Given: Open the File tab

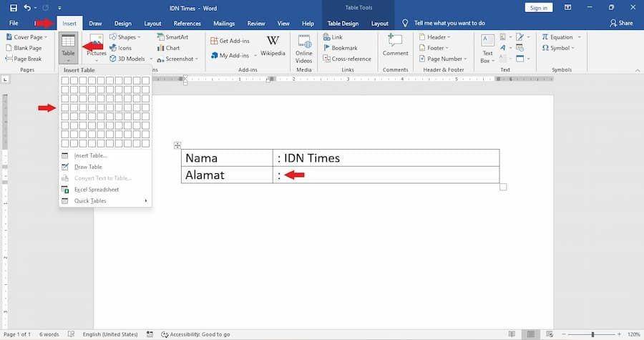Looking at the screenshot, I should pyautogui.click(x=14, y=23).
